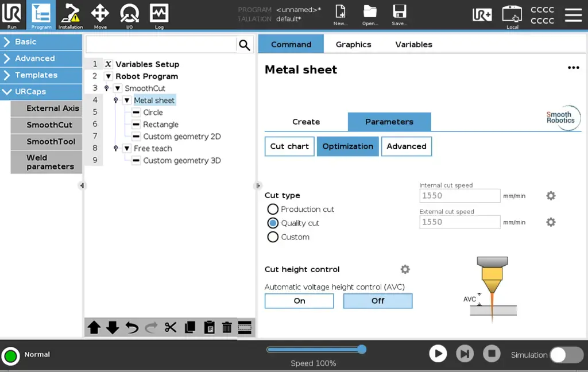588x372 pixels.
Task: Open the Run screen icon
Action: [12, 15]
